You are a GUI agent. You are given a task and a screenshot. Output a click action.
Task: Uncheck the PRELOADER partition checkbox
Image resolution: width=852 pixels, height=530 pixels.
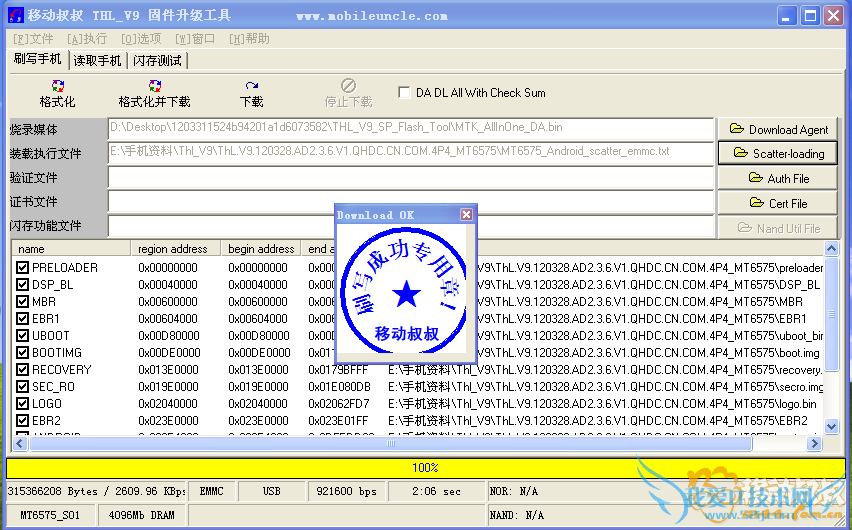23,268
